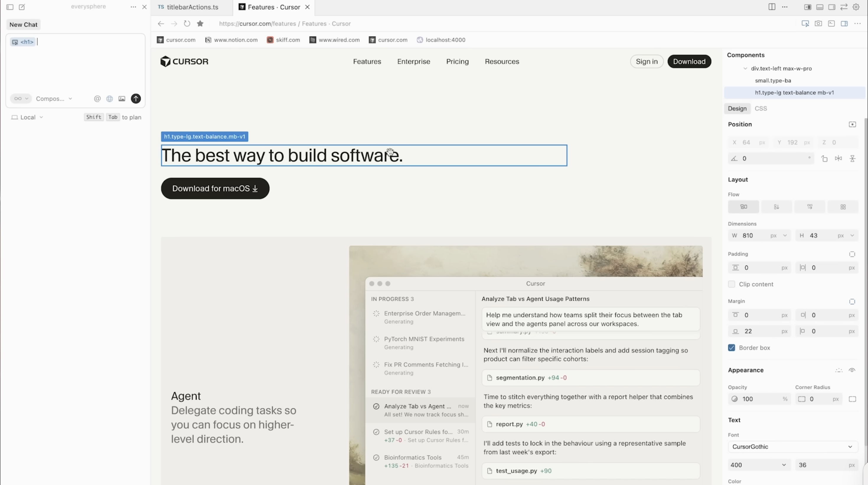Screen dimensions: 868x485
Task: Attach an image in the chat composer
Action: [122, 98]
